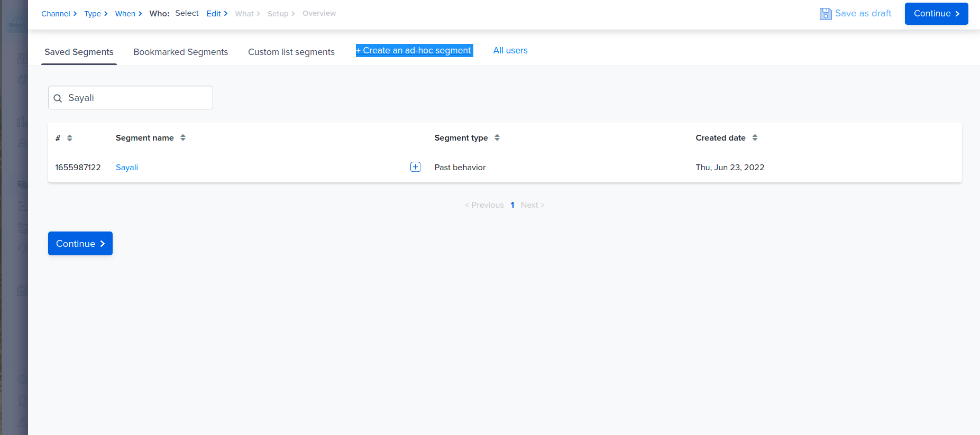Switch to Custom list segments tab

[x=291, y=52]
